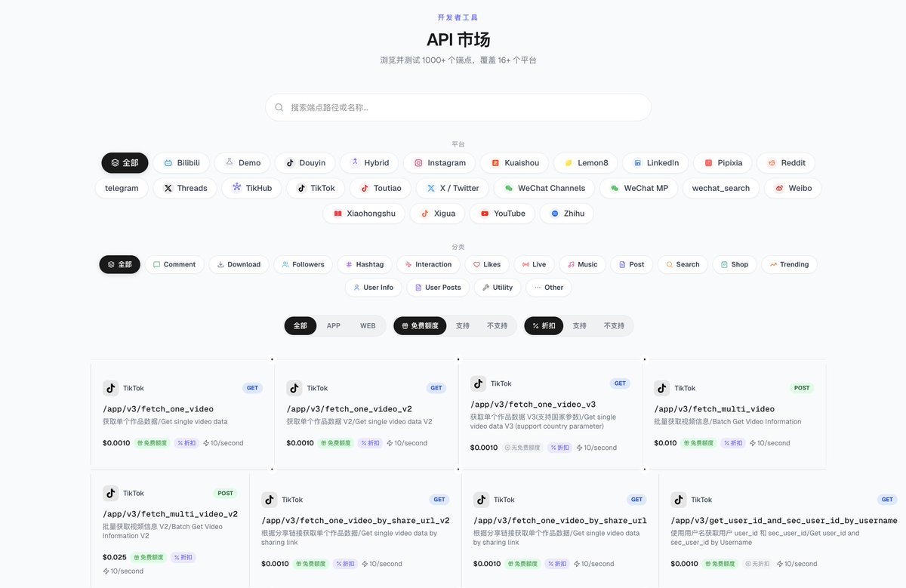
Task: Filter by Weibo platform
Action: (x=793, y=188)
